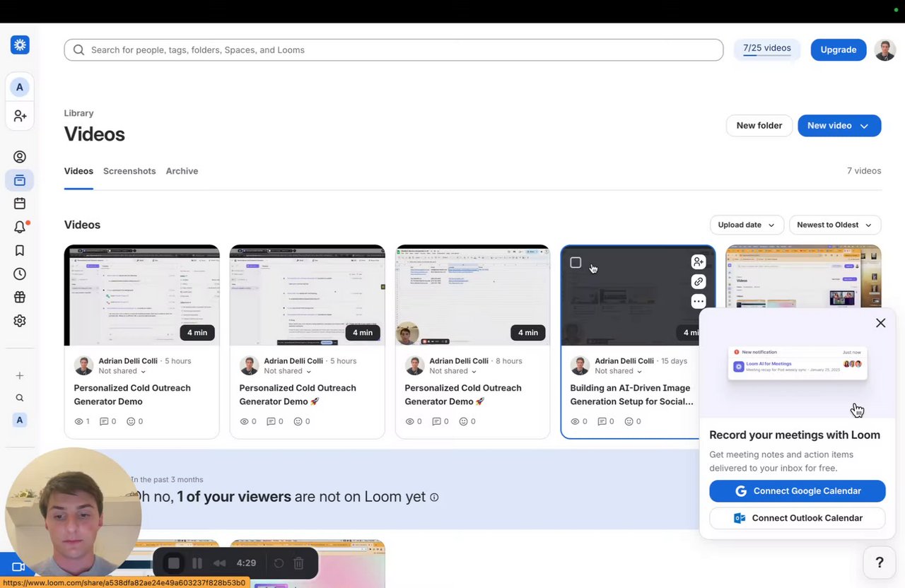This screenshot has width=905, height=588.
Task: Click the views eye count on first video
Action: [81, 421]
